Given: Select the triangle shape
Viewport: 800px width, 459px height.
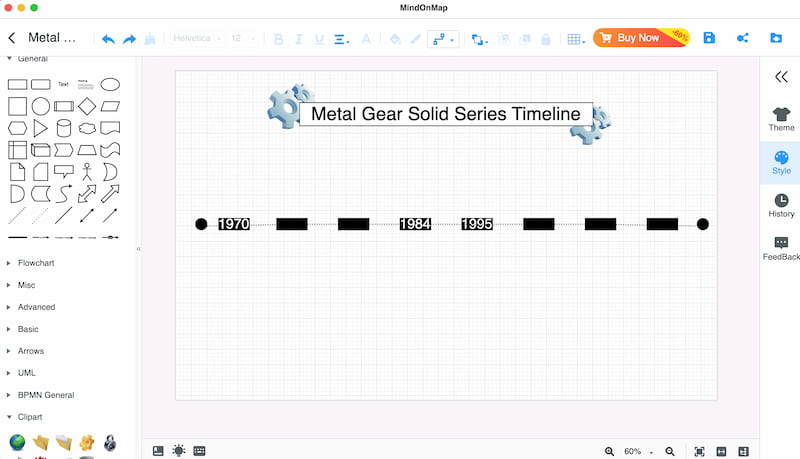Looking at the screenshot, I should 40,128.
